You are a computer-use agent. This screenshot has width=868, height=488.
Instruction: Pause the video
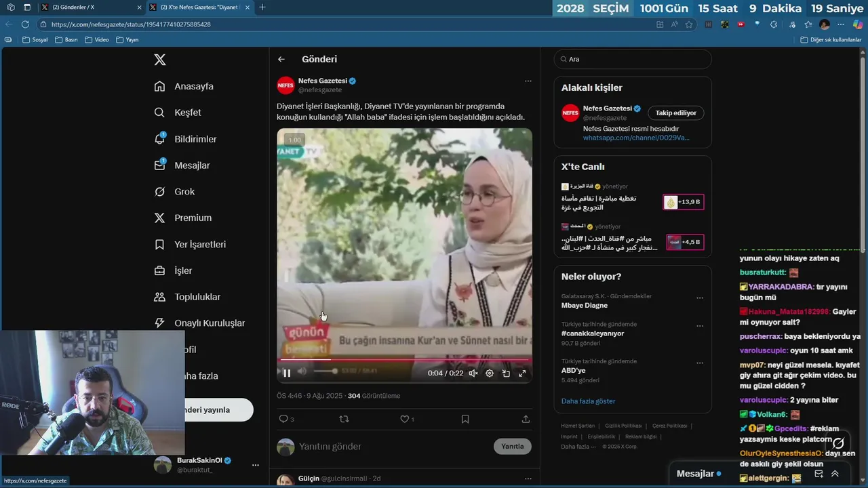287,373
